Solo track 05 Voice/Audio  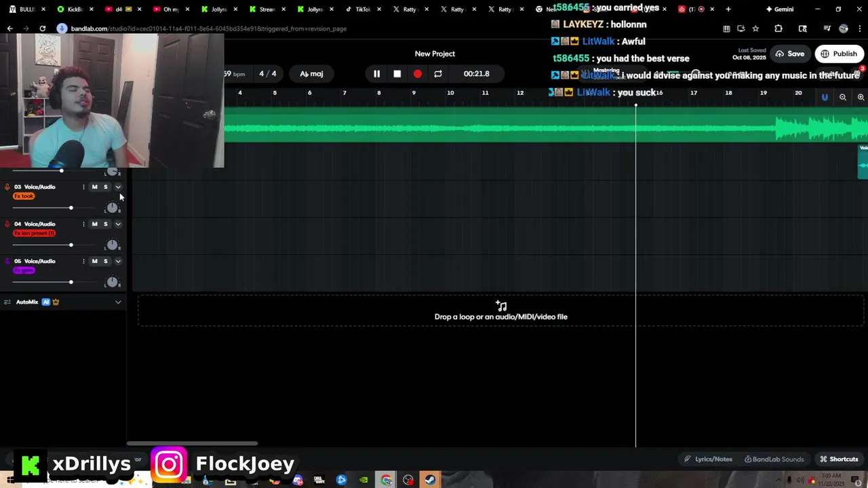(105, 262)
